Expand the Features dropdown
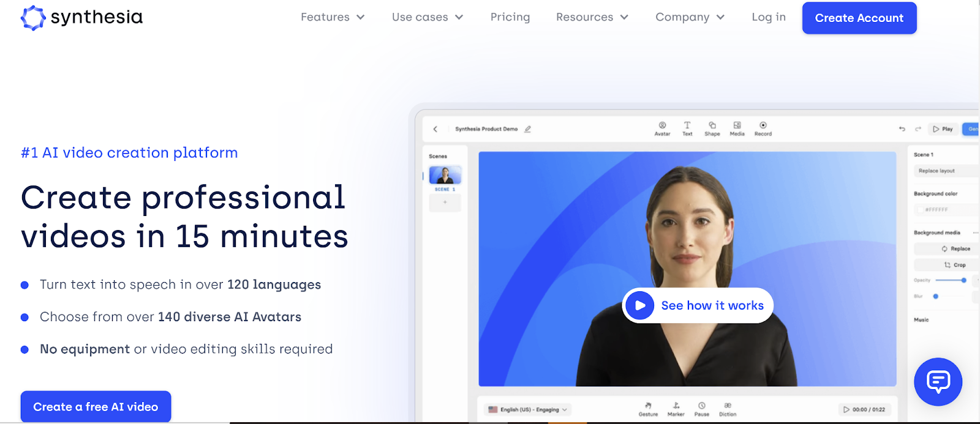This screenshot has width=980, height=424. pyautogui.click(x=332, y=17)
